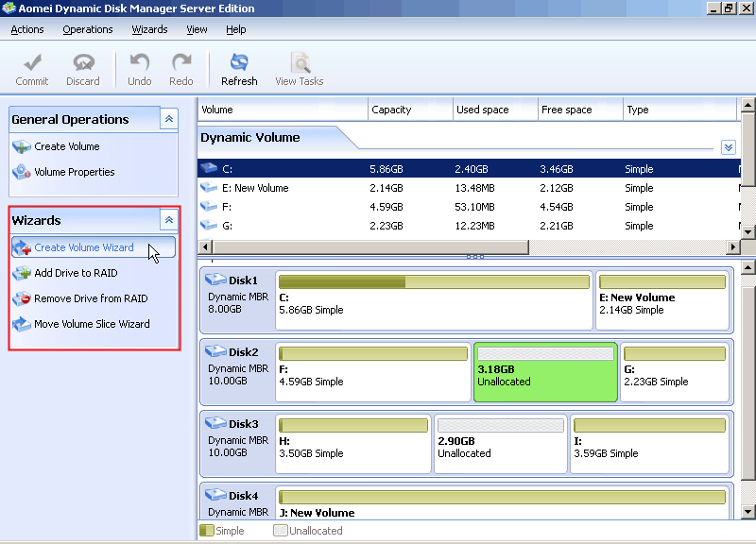Collapse the General Operations panel
Image resolution: width=756 pixels, height=544 pixels.
pyautogui.click(x=168, y=119)
